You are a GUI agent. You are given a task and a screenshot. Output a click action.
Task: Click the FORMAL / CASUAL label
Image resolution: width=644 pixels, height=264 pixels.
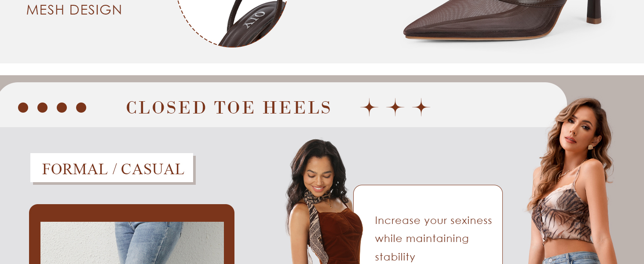click(113, 169)
